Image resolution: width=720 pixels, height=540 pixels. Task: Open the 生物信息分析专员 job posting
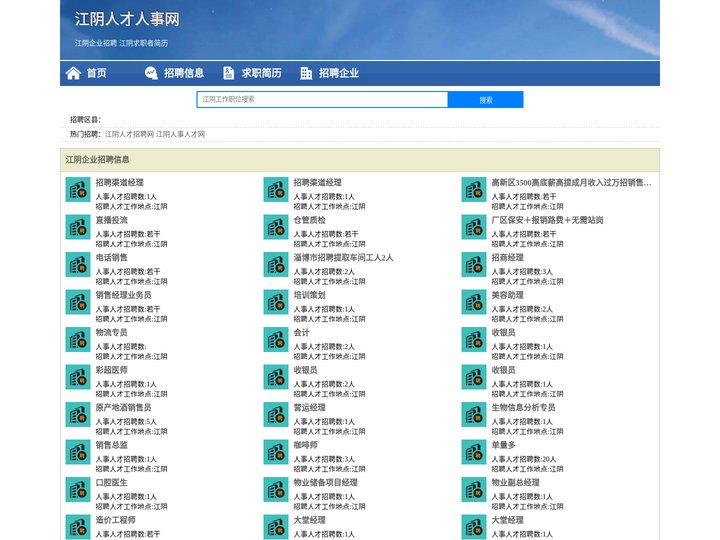(523, 408)
